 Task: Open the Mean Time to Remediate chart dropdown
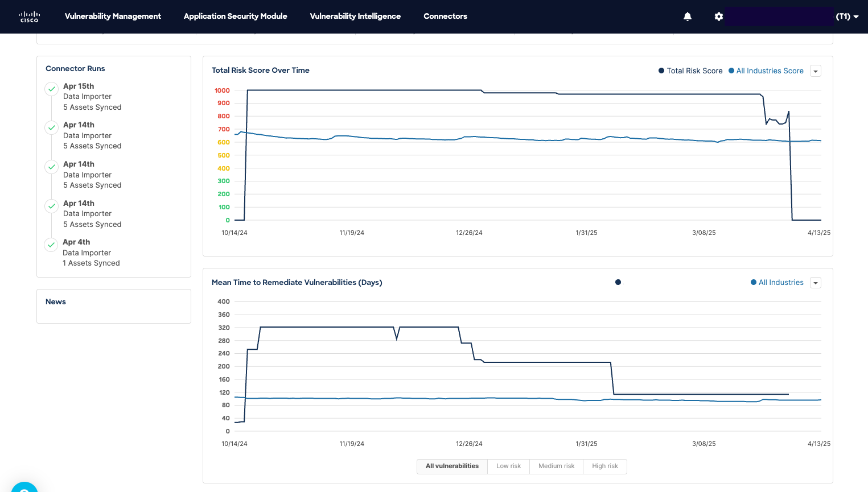(x=815, y=283)
